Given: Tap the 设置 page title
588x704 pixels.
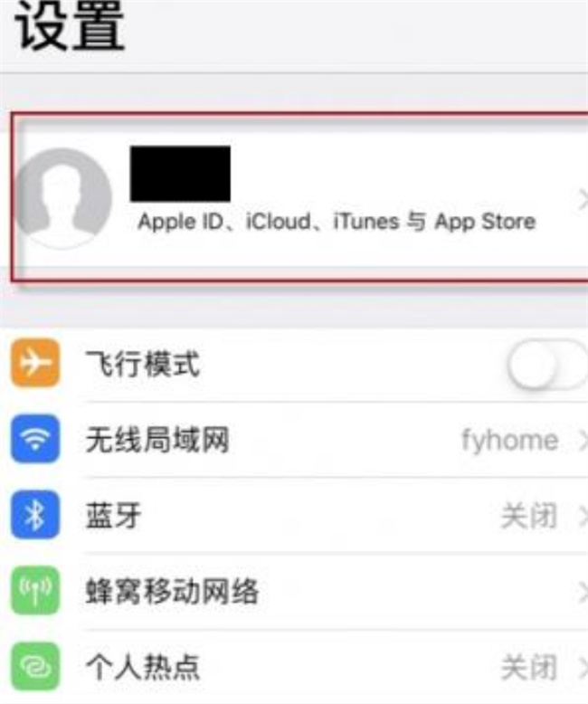Looking at the screenshot, I should (70, 28).
